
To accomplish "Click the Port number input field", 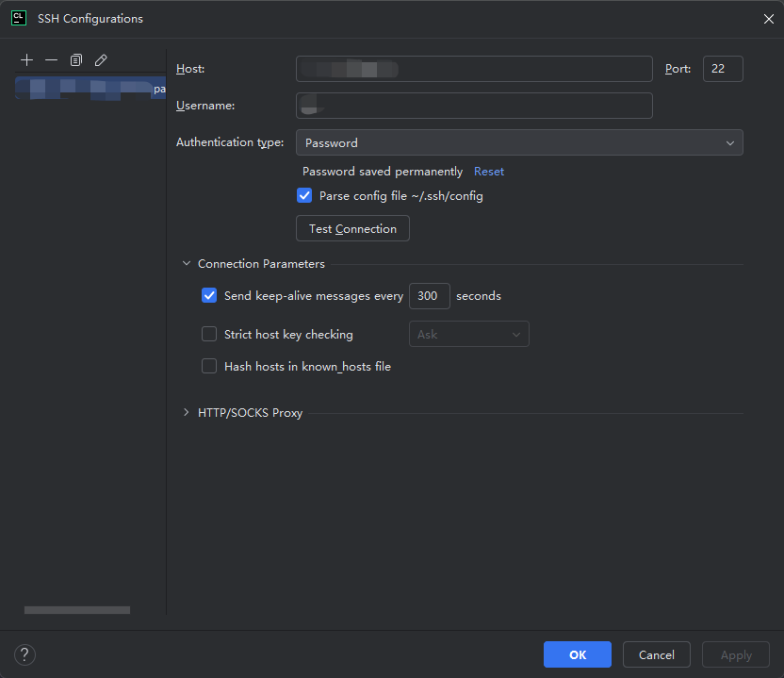I will [722, 69].
